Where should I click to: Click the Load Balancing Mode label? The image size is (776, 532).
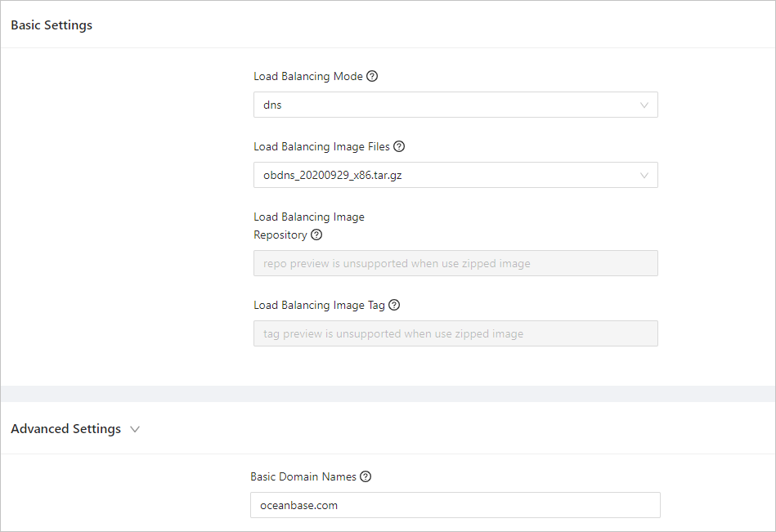308,77
